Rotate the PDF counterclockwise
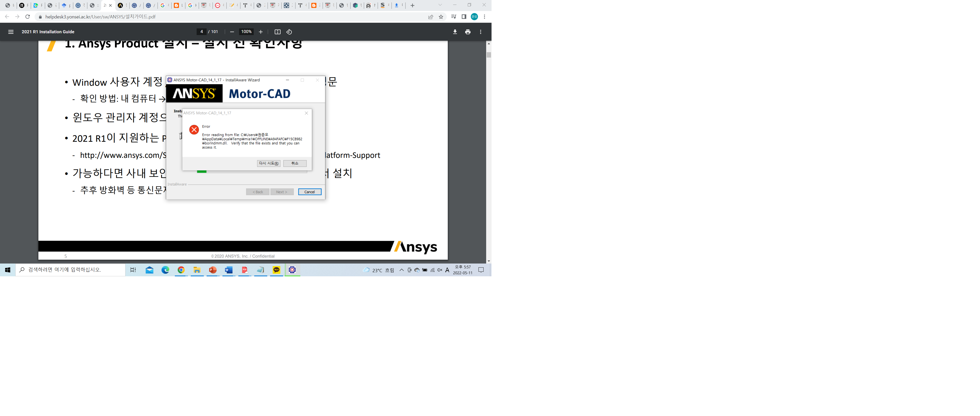 click(289, 32)
